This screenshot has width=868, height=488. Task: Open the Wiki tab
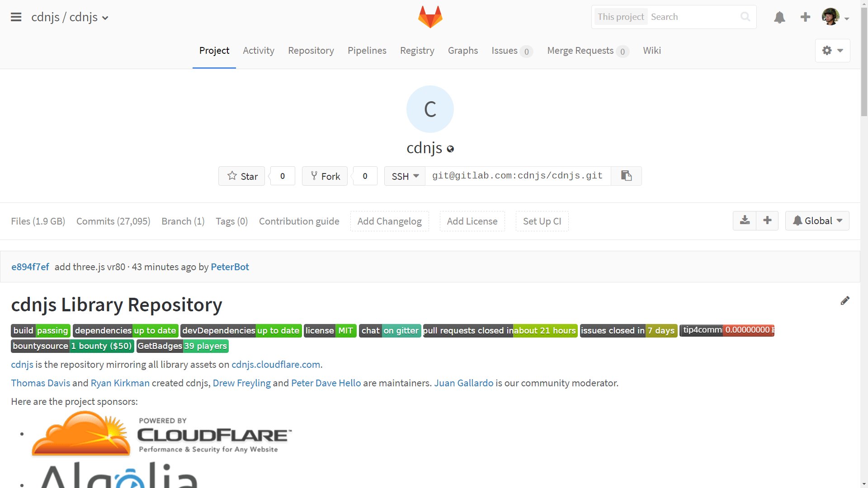coord(652,51)
